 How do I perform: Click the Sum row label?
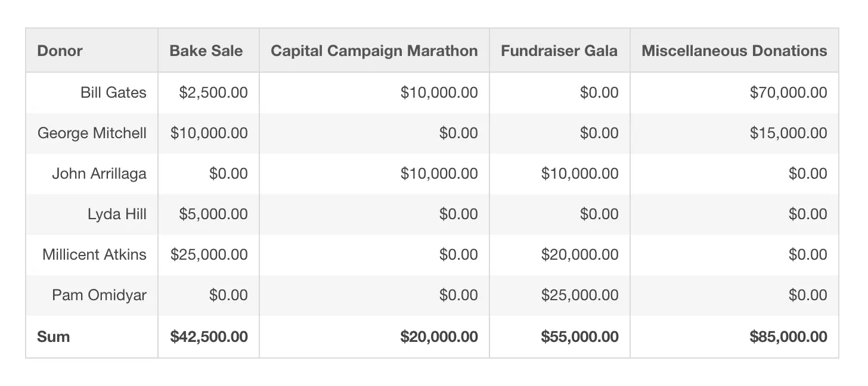pos(54,337)
